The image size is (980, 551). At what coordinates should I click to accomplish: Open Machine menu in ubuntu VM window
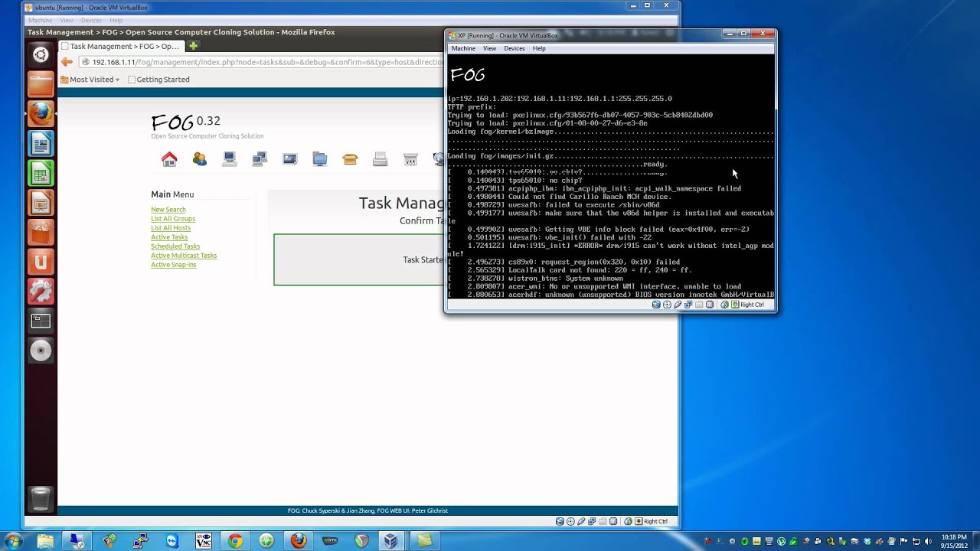pyautogui.click(x=40, y=20)
